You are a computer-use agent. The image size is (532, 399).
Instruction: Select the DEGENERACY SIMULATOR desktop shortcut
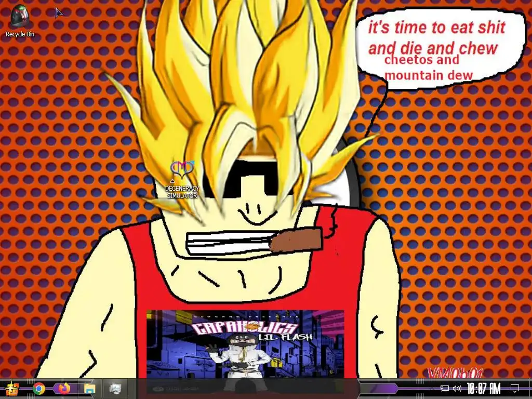click(182, 179)
